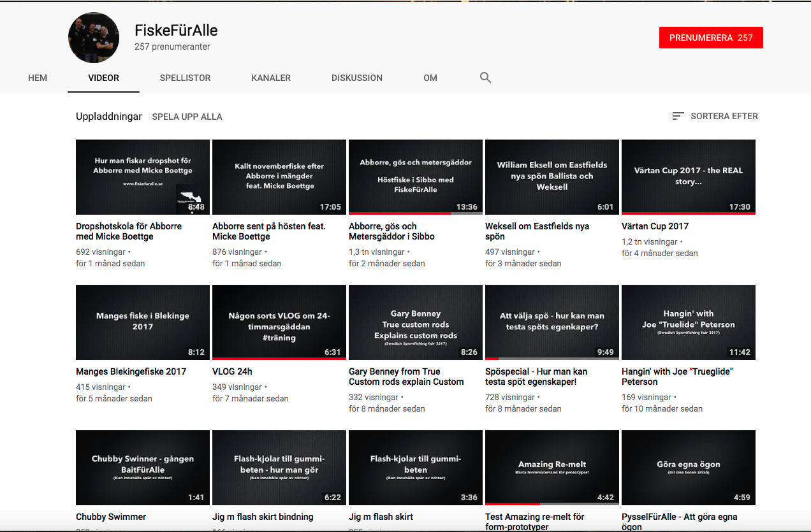Open title PysselFürAlle - Att göra egna ögon
The width and height of the screenshot is (811, 532).
[x=679, y=521]
